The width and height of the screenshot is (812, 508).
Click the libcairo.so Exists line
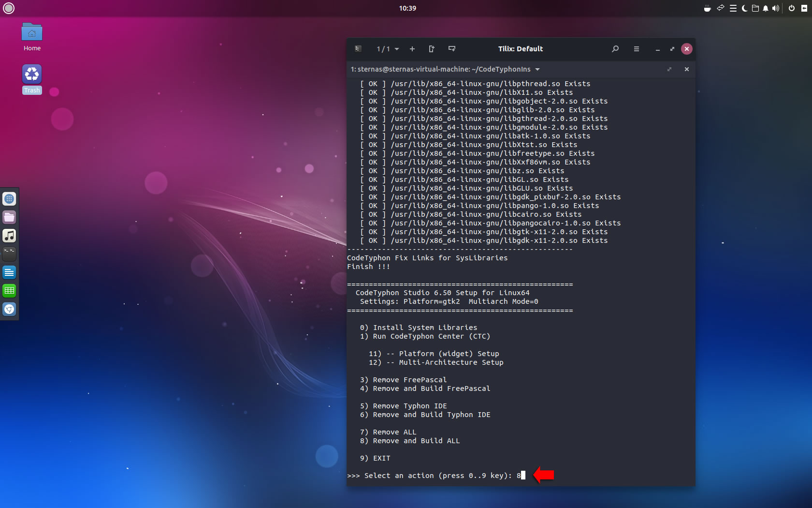click(471, 214)
